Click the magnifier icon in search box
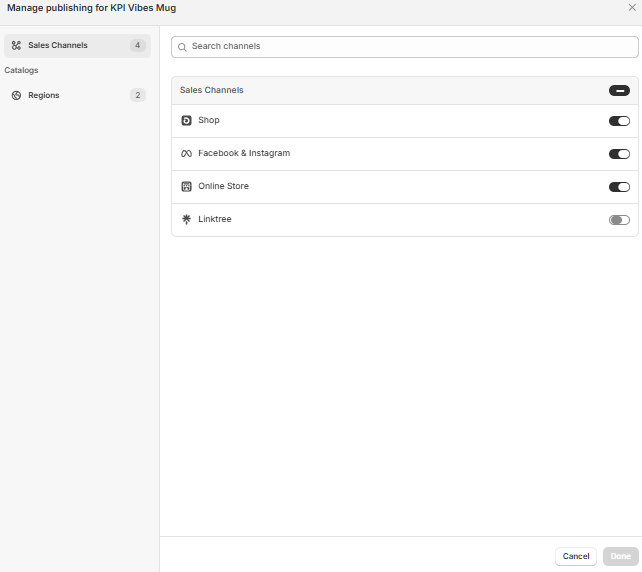 pos(182,47)
